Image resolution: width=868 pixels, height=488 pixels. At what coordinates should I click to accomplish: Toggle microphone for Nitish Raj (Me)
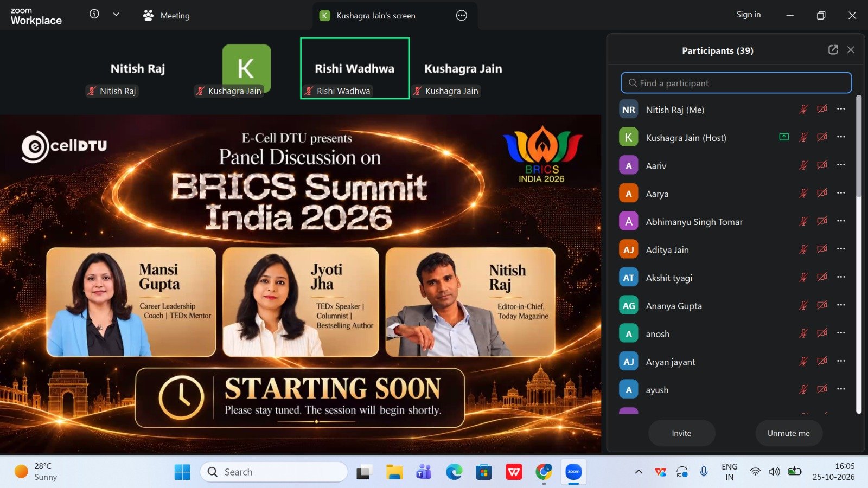pos(803,109)
